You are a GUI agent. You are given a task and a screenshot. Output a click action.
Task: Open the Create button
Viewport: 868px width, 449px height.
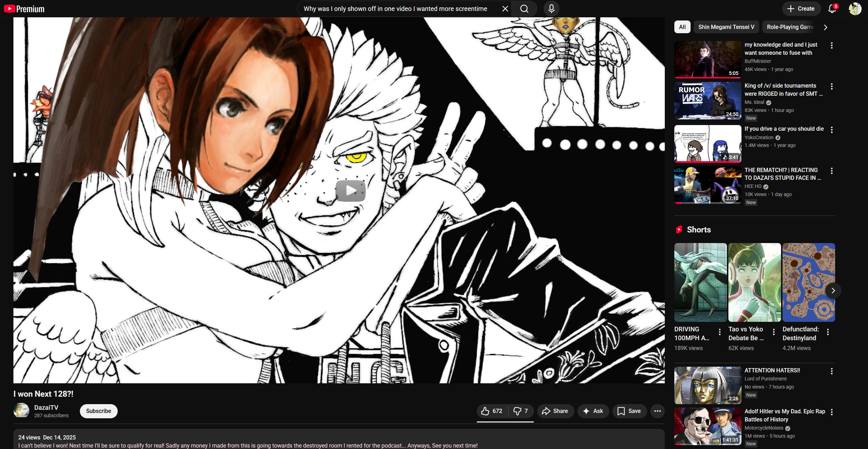800,8
